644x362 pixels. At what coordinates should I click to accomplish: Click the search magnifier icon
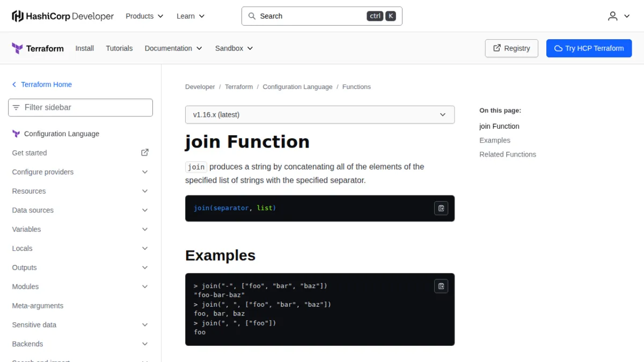(252, 16)
